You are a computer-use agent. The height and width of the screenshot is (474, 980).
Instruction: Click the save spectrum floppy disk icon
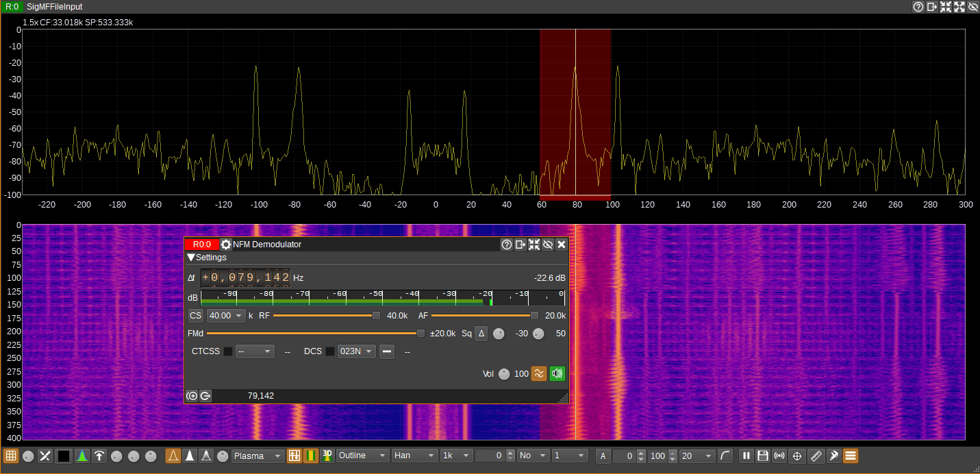pyautogui.click(x=762, y=456)
